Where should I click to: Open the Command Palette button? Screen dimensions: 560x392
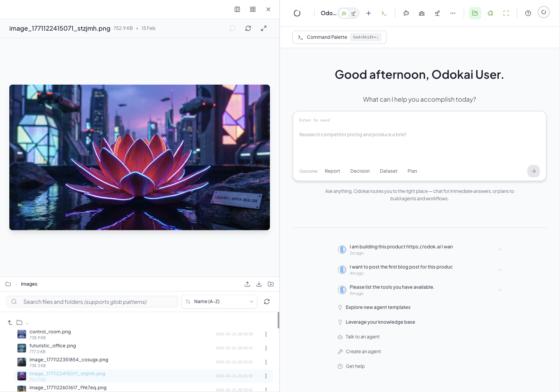point(339,37)
